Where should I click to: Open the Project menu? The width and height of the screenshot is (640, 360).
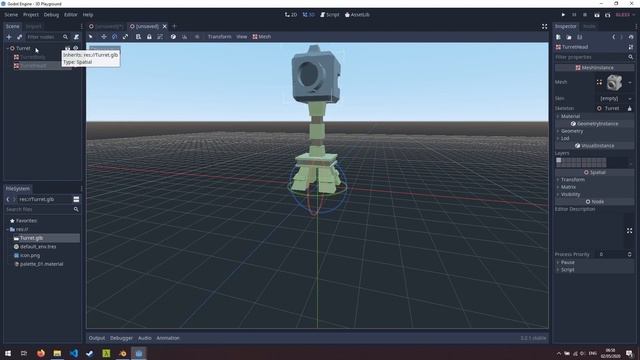pyautogui.click(x=31, y=15)
